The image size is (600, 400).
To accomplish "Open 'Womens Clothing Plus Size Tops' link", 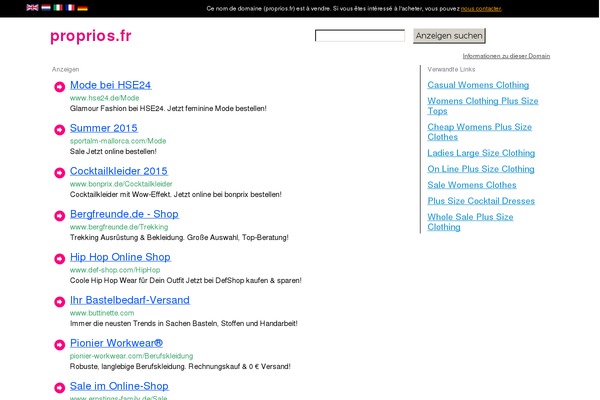I will (x=483, y=106).
